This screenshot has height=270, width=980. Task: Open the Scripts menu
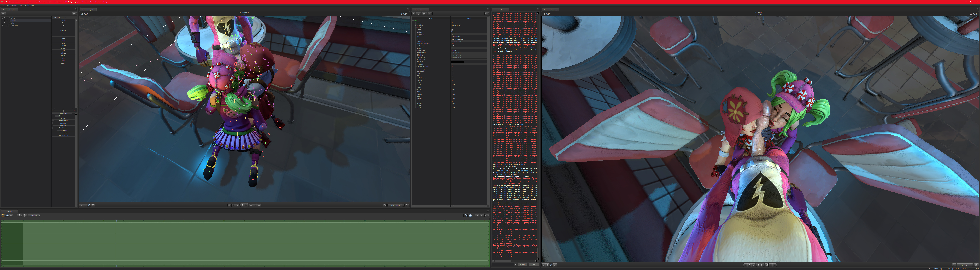(27, 5)
